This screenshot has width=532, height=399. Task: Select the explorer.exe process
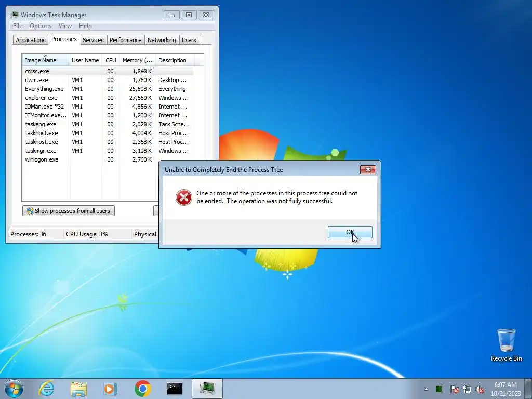[x=108, y=98]
